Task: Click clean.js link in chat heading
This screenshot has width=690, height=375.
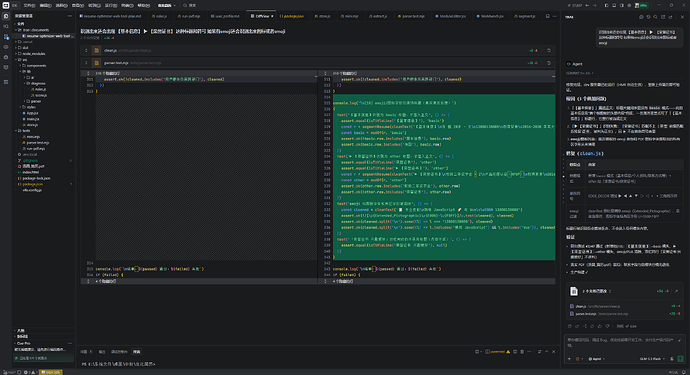Action: [591, 154]
